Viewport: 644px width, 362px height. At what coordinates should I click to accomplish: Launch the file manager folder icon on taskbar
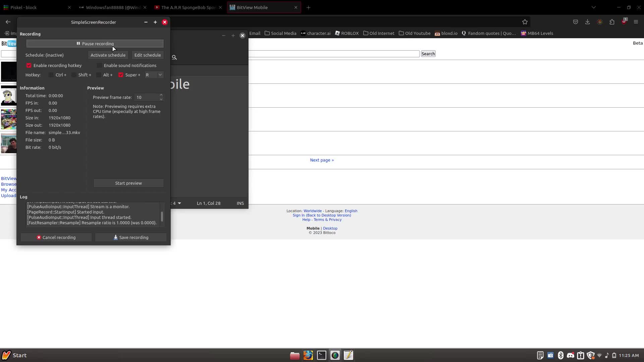pyautogui.click(x=294, y=355)
